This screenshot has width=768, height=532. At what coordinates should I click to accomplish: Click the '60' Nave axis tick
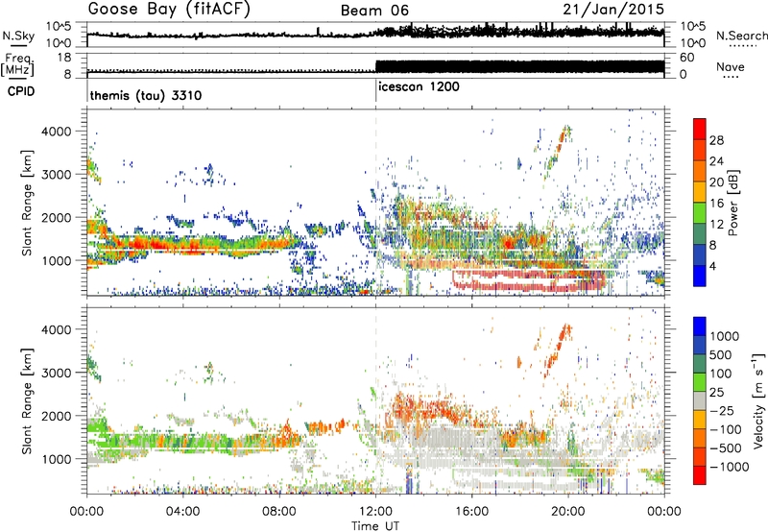click(x=687, y=58)
